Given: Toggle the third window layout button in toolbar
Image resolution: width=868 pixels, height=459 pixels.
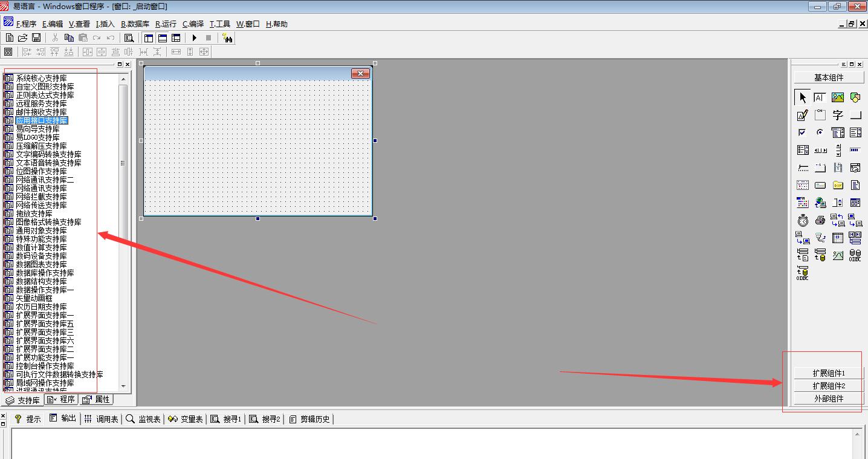Looking at the screenshot, I should 176,38.
